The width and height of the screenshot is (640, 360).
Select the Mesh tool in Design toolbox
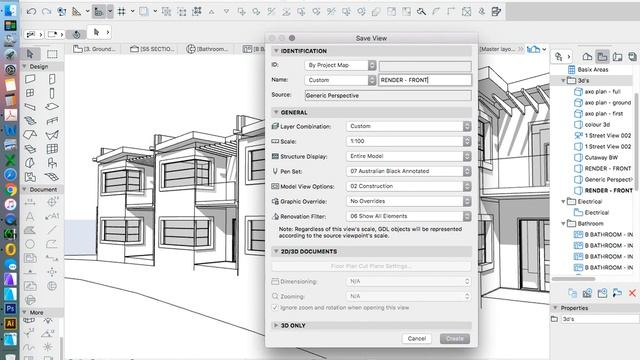pyautogui.click(x=52, y=177)
